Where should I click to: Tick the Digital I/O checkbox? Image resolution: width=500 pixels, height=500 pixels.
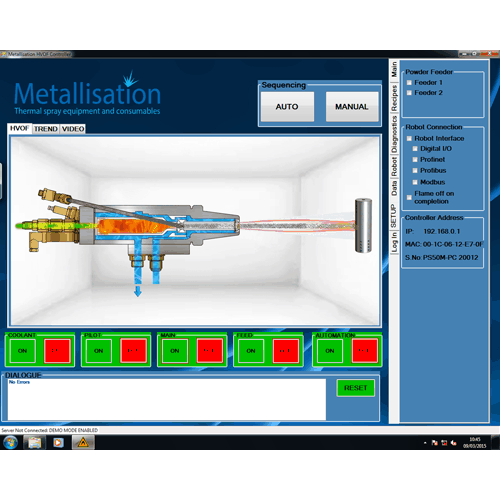[x=415, y=149]
